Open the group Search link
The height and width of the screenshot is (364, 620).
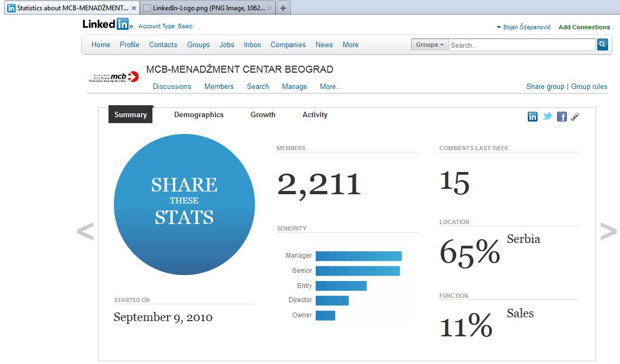[258, 86]
